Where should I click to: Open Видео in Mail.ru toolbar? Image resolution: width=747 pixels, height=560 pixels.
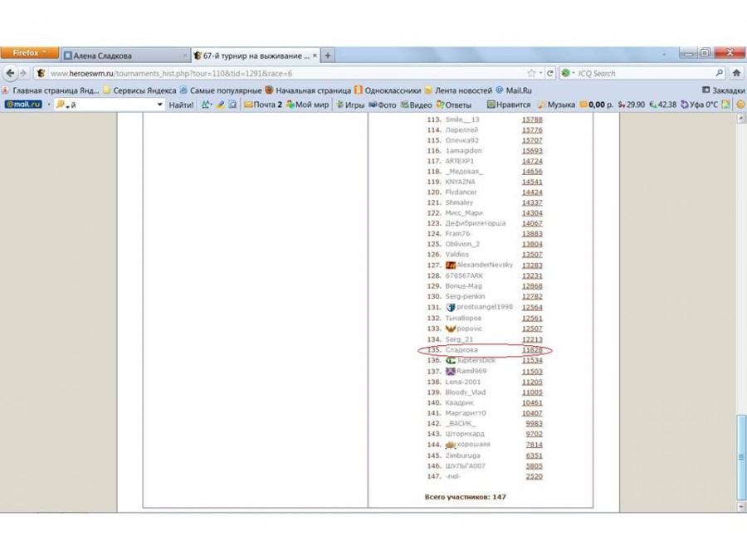point(417,105)
